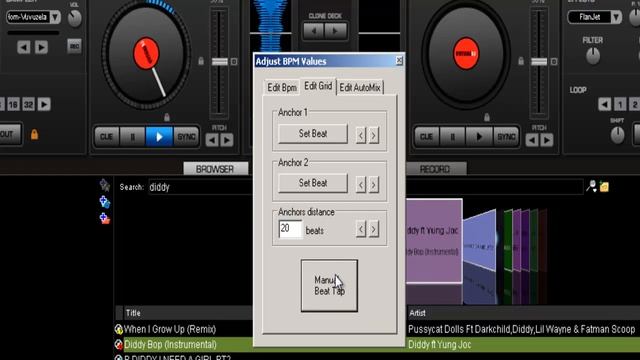Toggle left deck pitch lock icon
The width and height of the screenshot is (640, 360).
click(x=201, y=61)
